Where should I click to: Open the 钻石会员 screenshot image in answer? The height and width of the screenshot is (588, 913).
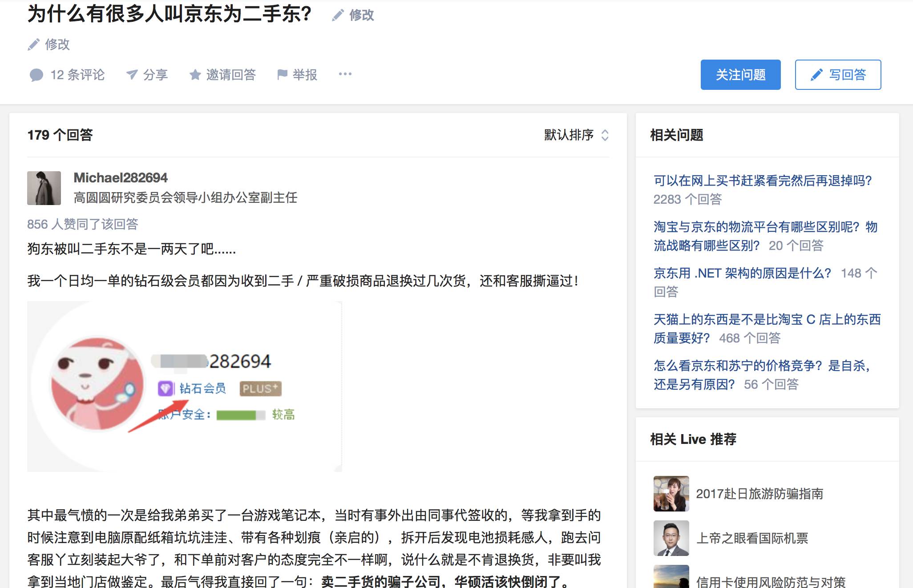tap(184, 386)
